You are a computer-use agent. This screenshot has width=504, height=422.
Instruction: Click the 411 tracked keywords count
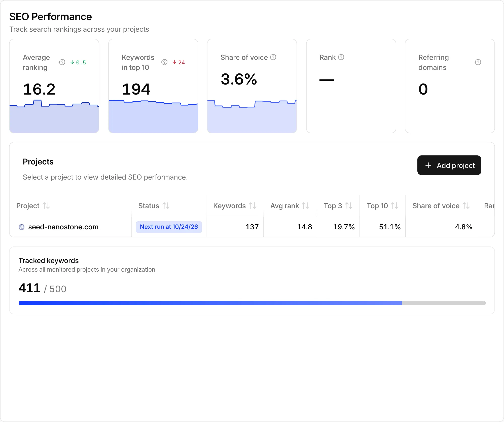[x=29, y=288]
